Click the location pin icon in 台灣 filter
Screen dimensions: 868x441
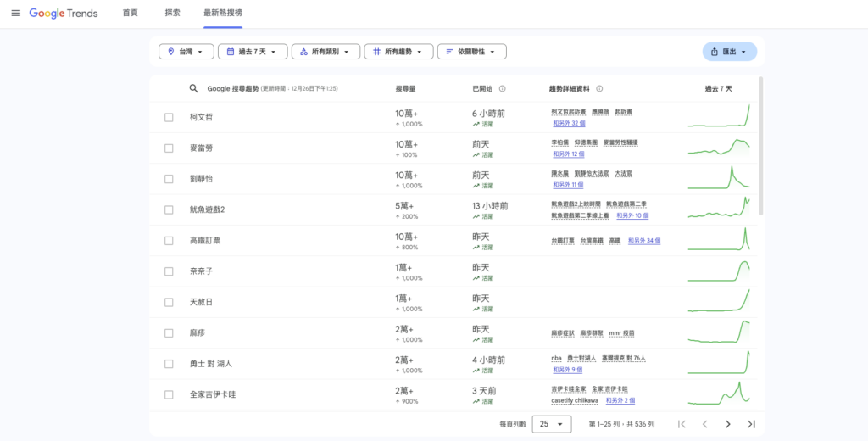click(170, 52)
